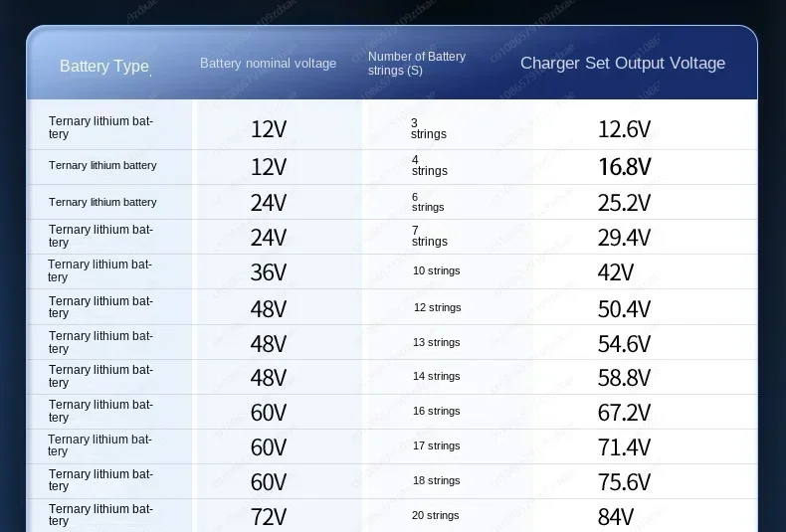This screenshot has height=532, width=786.
Task: Select the 12 strings entry
Action: click(x=437, y=307)
